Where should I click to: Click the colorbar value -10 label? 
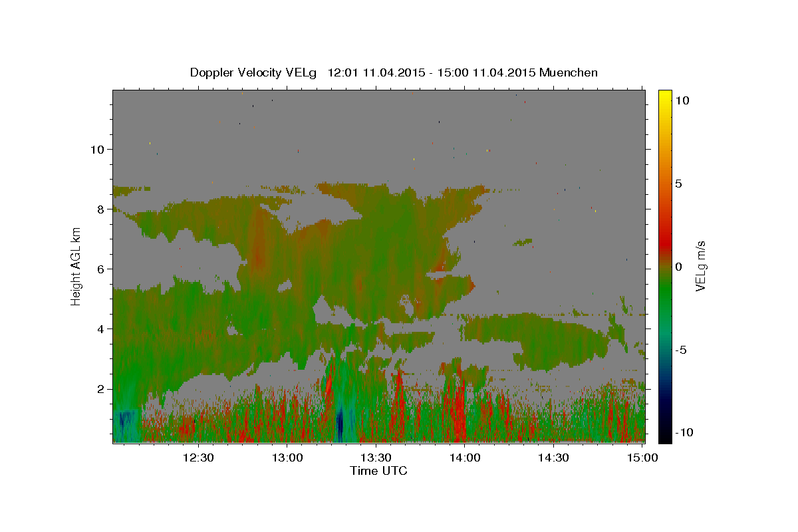pyautogui.click(x=684, y=432)
